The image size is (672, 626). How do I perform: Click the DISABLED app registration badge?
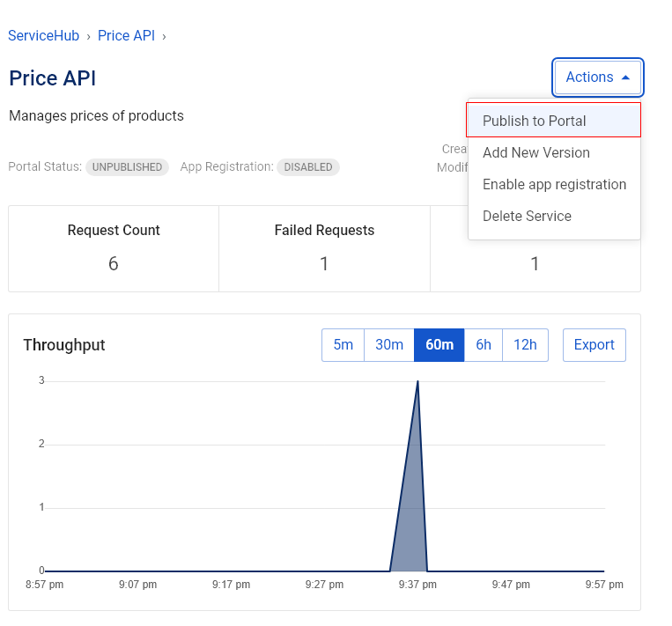(x=308, y=167)
